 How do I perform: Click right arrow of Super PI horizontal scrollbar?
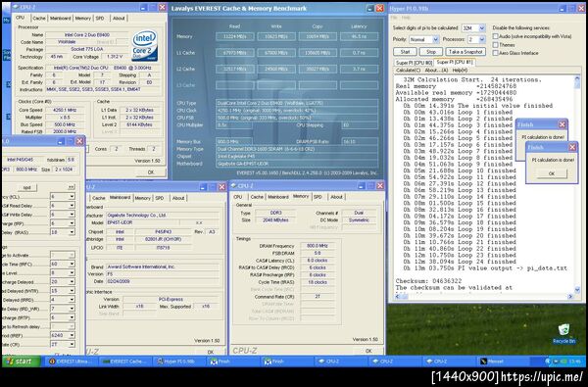pyautogui.click(x=570, y=296)
